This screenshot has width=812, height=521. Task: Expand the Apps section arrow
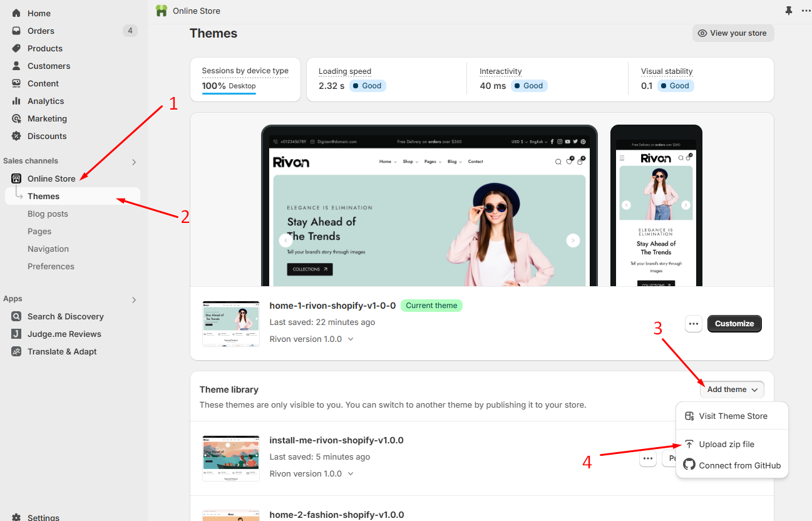134,300
